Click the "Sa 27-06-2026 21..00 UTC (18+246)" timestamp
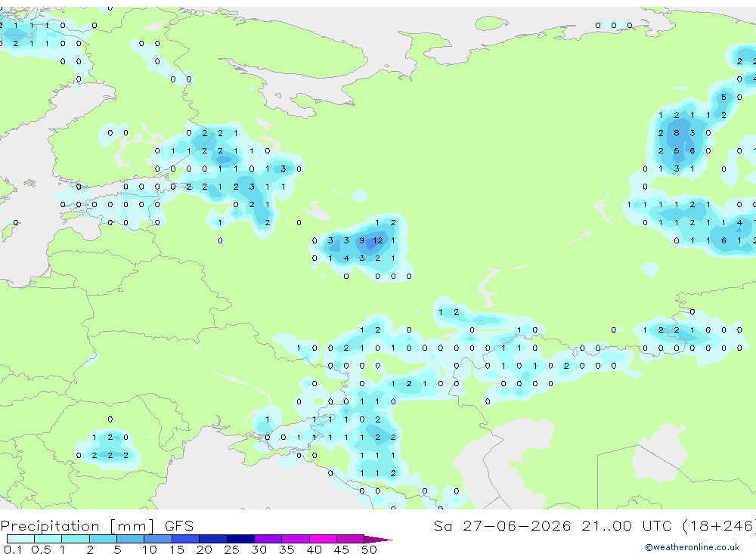 tap(594, 526)
